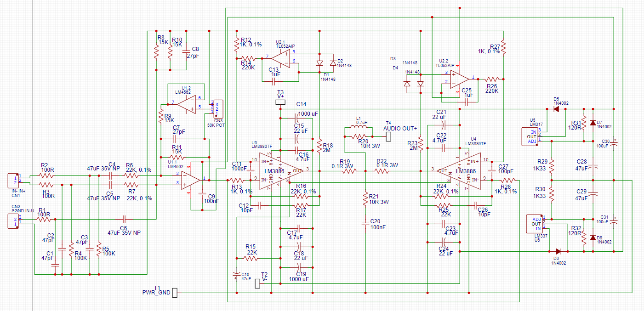Select the CN1 input connector symbol
Screen dimensions: 644x311
pyautogui.click(x=13, y=180)
